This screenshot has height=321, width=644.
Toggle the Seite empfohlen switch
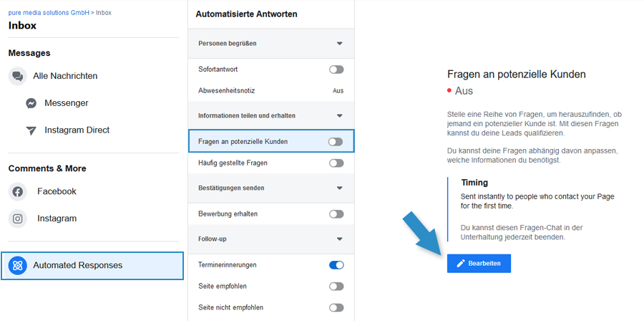(x=336, y=287)
